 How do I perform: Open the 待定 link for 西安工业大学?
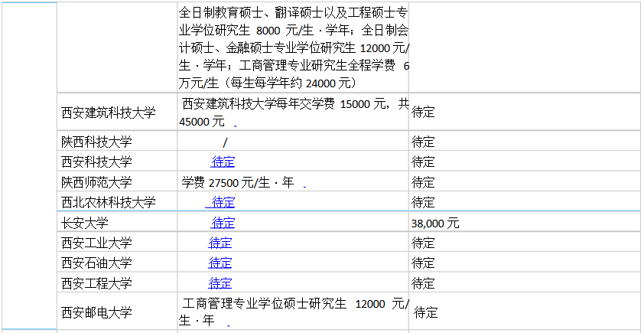(220, 243)
